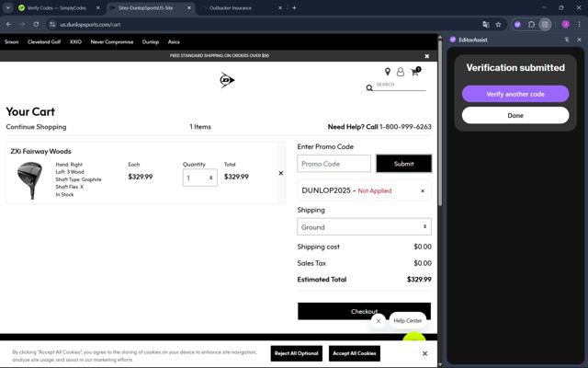Open the XXIO brand link
The height and width of the screenshot is (368, 588).
75,41
